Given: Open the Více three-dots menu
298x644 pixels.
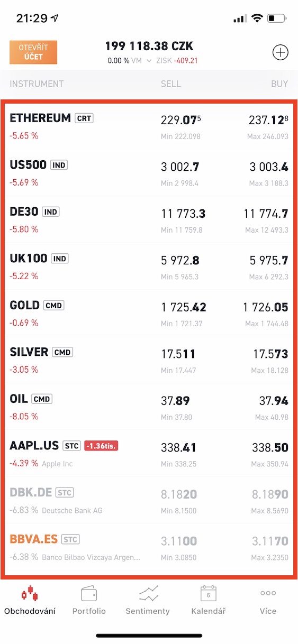Looking at the screenshot, I should coord(268,600).
